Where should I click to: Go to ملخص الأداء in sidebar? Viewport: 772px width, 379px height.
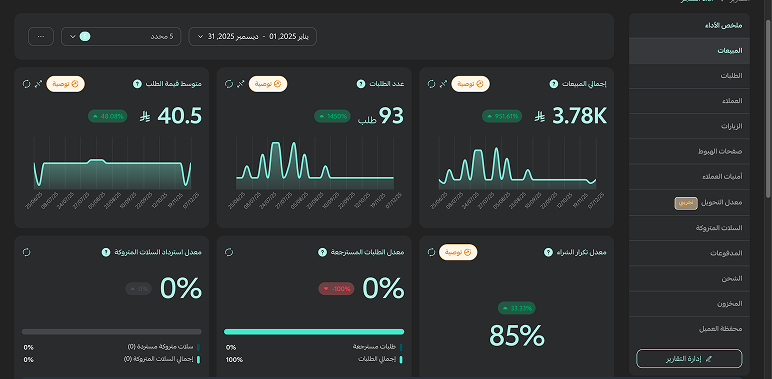point(689,26)
